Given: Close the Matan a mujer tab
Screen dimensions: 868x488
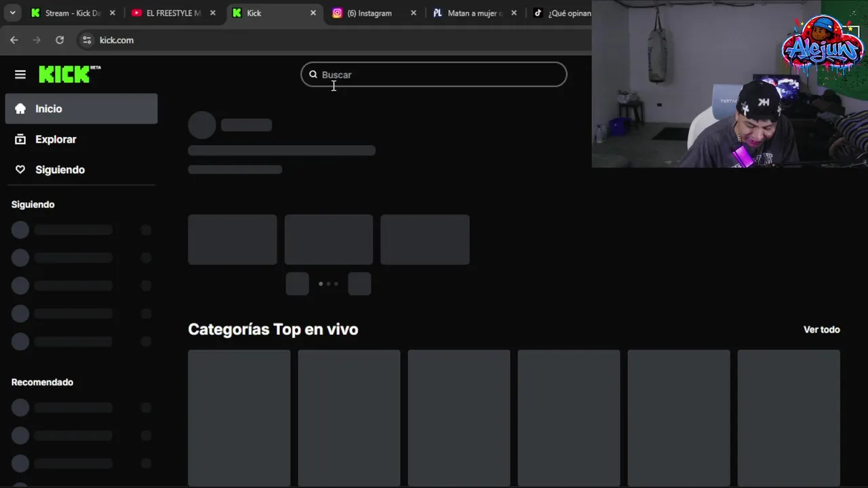Looking at the screenshot, I should [x=514, y=13].
